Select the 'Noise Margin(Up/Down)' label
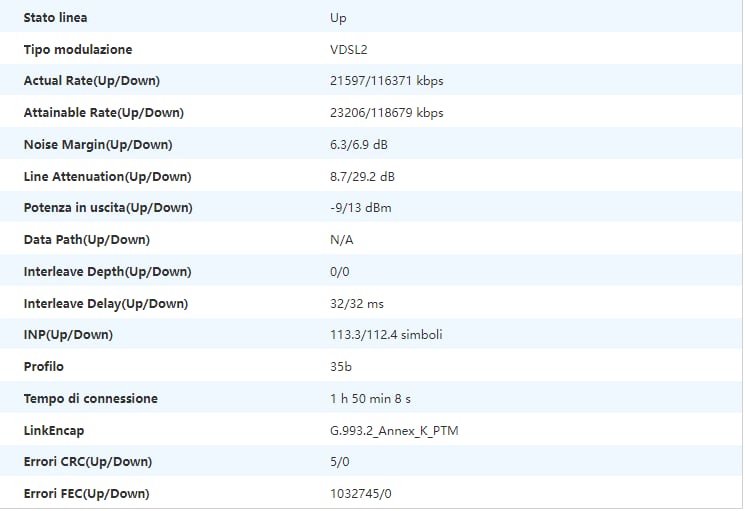The width and height of the screenshot is (745, 511). click(x=98, y=144)
